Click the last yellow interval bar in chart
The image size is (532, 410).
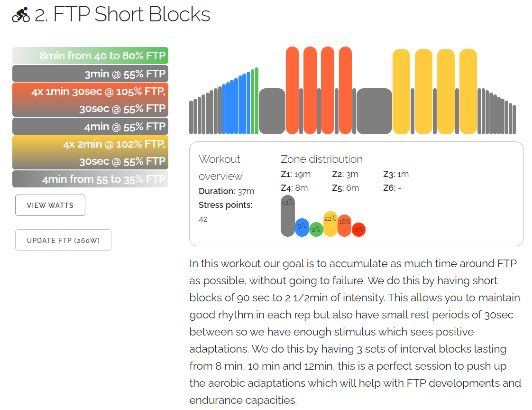[x=468, y=91]
